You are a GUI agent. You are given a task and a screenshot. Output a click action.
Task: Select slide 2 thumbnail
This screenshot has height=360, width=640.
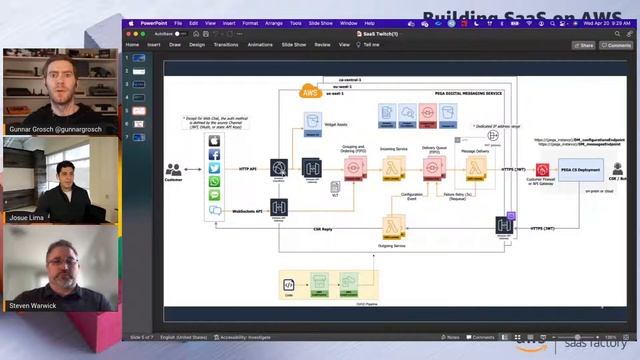(x=139, y=71)
